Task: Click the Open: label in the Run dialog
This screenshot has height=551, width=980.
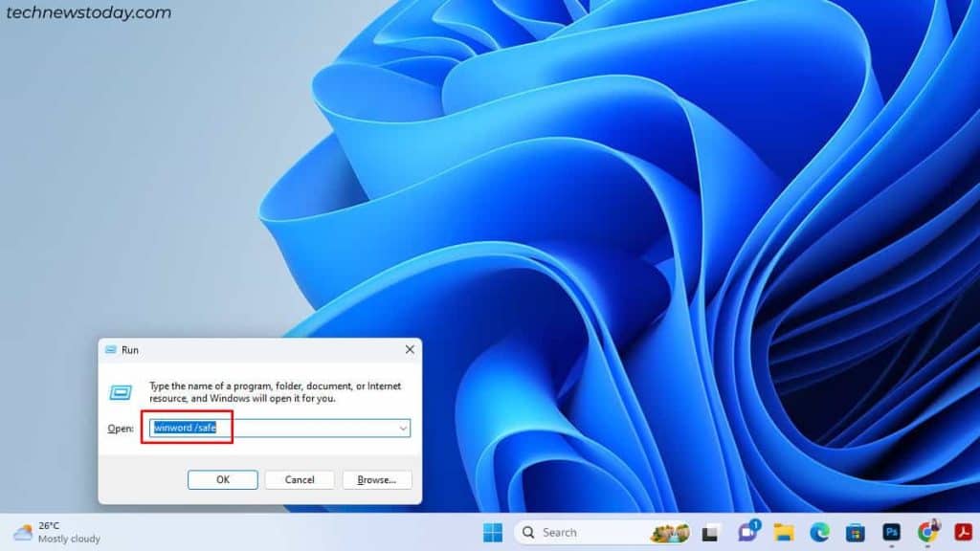Action: click(x=120, y=428)
